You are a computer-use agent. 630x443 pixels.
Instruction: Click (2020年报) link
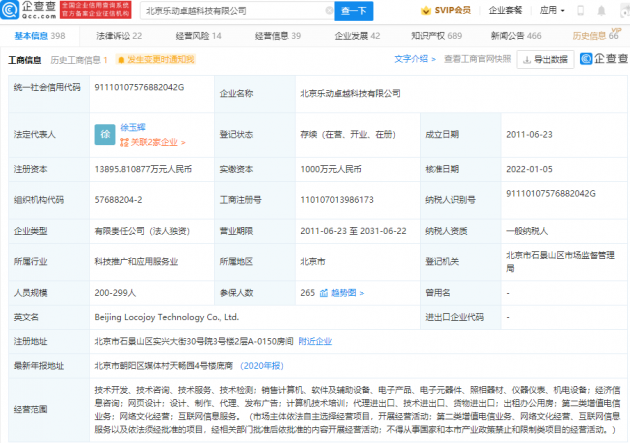[262, 366]
